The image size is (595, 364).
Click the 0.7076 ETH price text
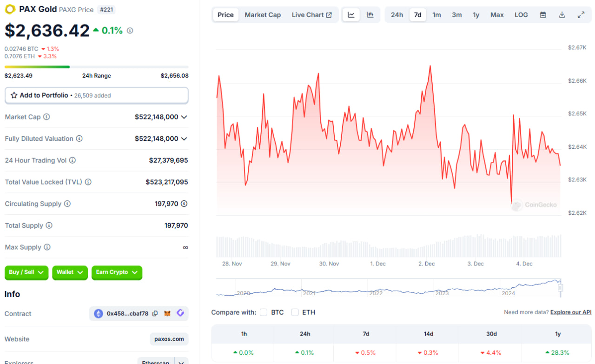(20, 56)
